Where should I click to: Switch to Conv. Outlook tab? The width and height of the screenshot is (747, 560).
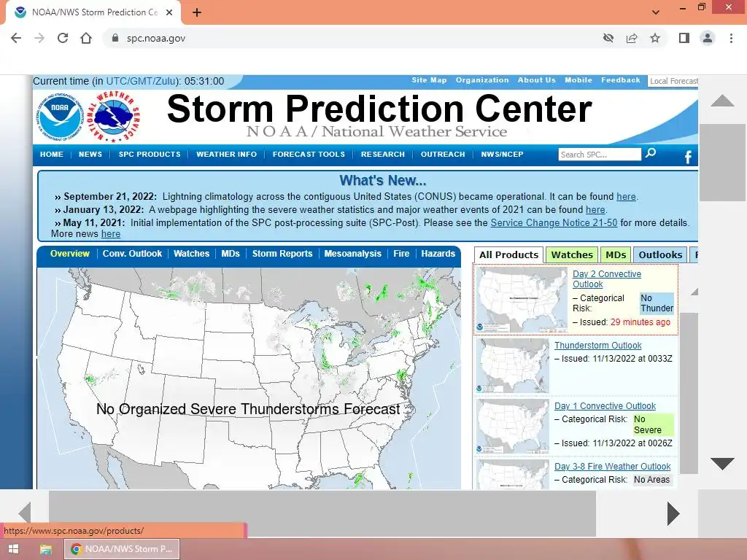[x=132, y=253]
